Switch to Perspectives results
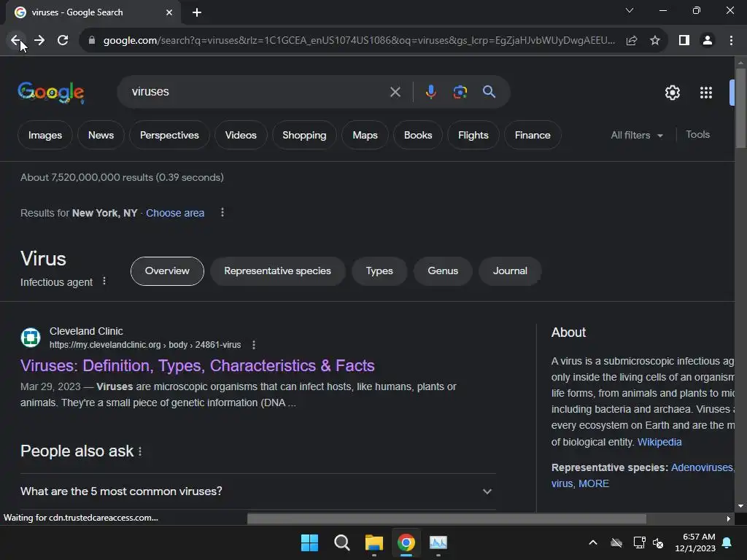Viewport: 747px width, 560px height. 169,135
